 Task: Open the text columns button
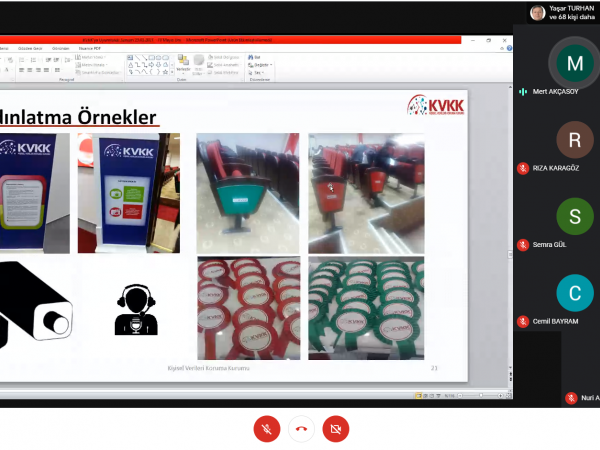(57, 70)
